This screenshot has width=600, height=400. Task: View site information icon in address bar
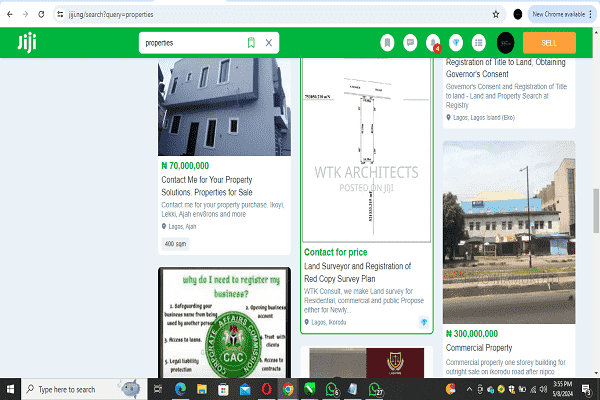pos(60,15)
